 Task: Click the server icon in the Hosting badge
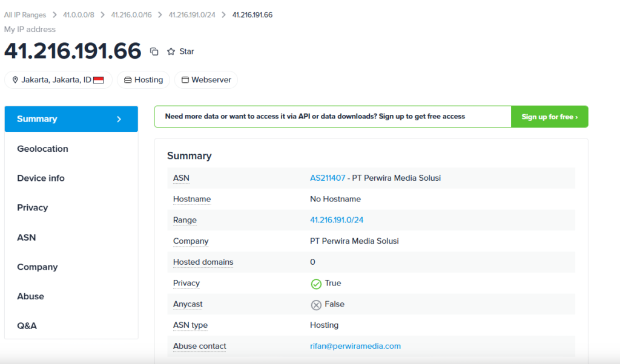[x=127, y=79]
